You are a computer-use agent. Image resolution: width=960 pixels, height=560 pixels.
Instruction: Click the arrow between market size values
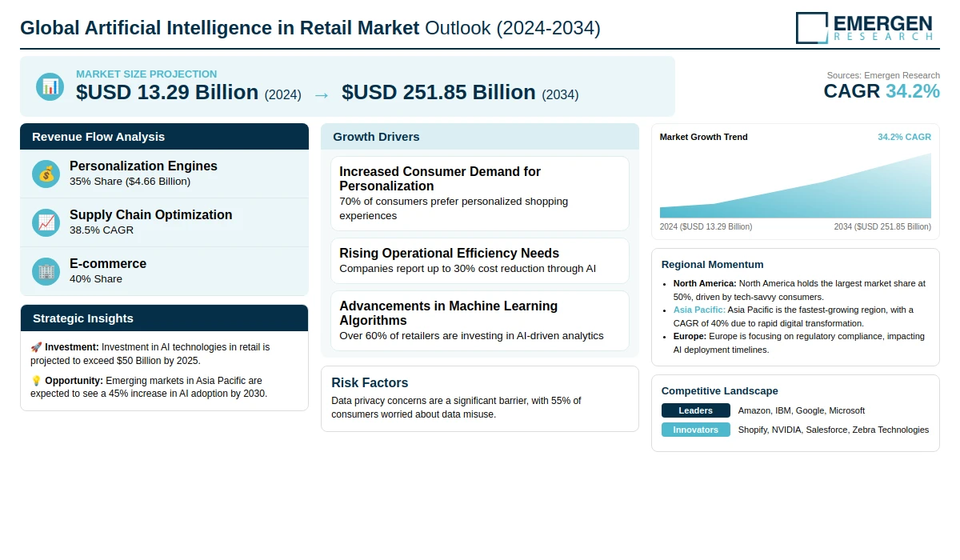(x=321, y=94)
